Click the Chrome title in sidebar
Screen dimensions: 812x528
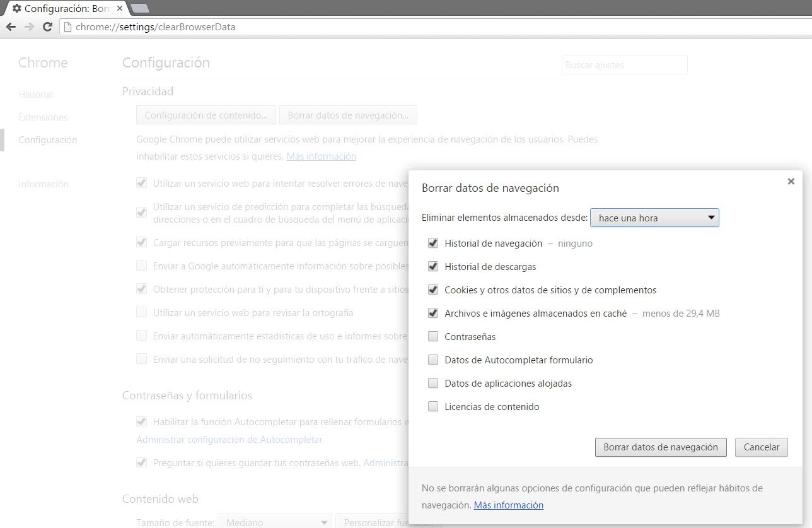pyautogui.click(x=43, y=63)
